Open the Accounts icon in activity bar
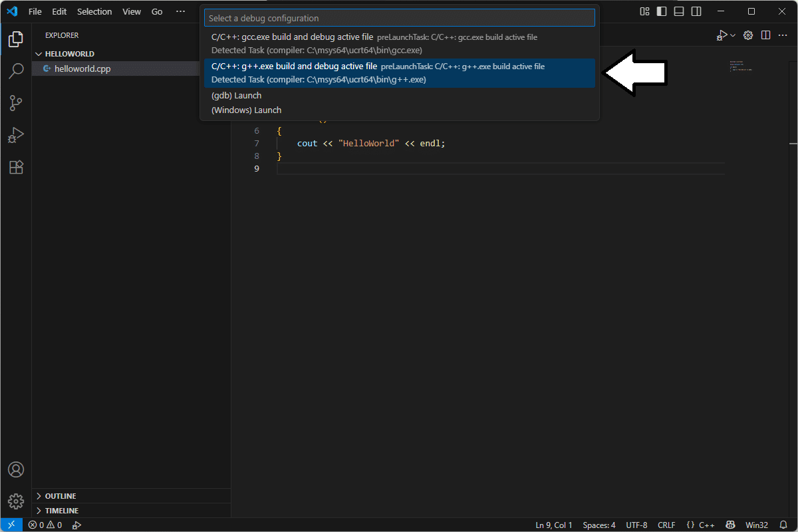 pos(16,469)
